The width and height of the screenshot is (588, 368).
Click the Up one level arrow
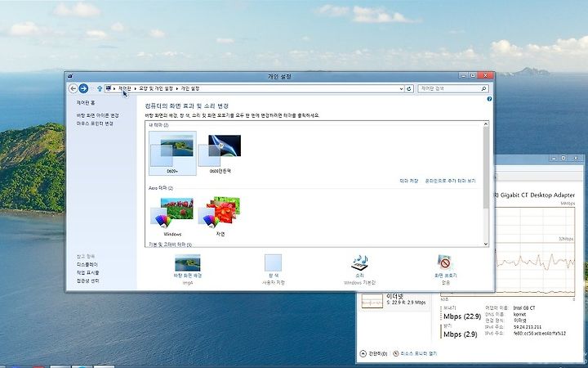pos(100,88)
